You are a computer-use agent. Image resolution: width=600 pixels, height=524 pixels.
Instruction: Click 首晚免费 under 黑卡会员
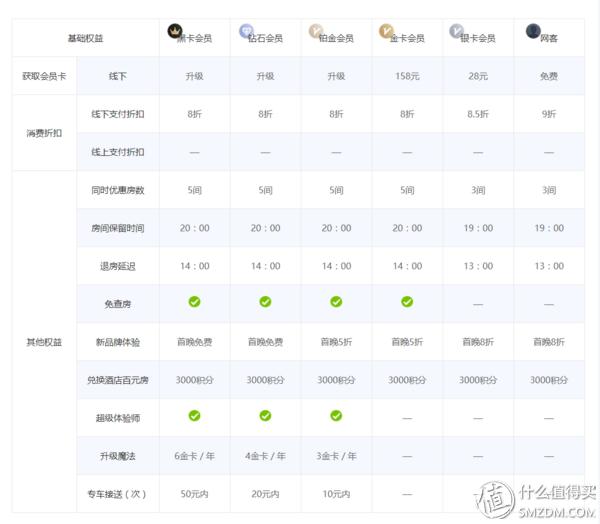pos(195,342)
